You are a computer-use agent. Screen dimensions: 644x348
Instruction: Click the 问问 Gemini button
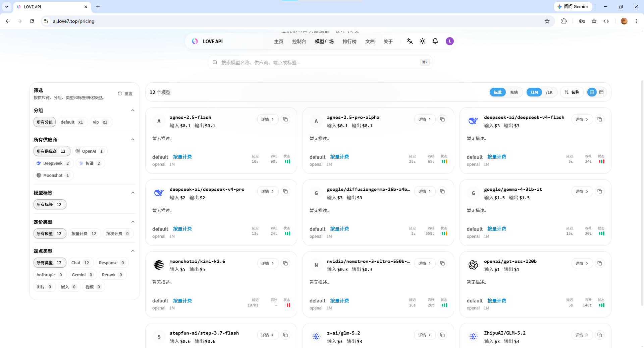573,7
